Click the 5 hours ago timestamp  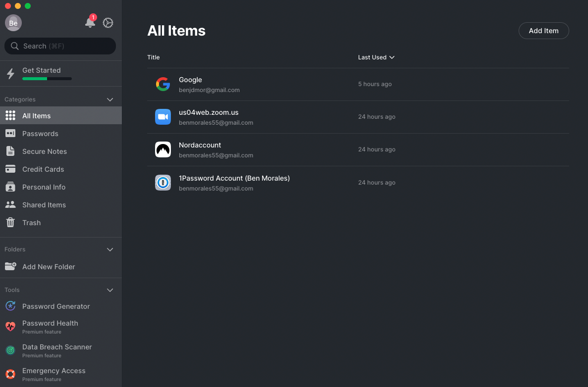(x=374, y=84)
